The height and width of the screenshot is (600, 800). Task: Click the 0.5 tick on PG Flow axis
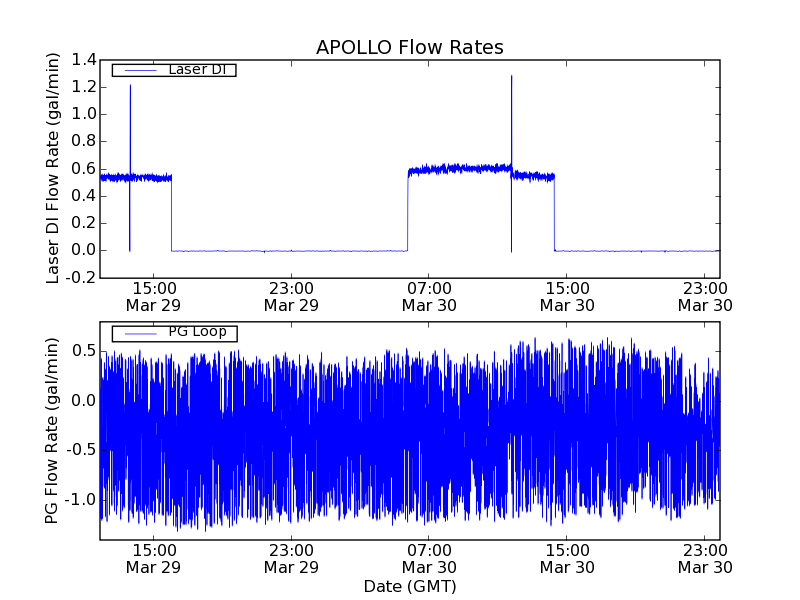[x=84, y=351]
